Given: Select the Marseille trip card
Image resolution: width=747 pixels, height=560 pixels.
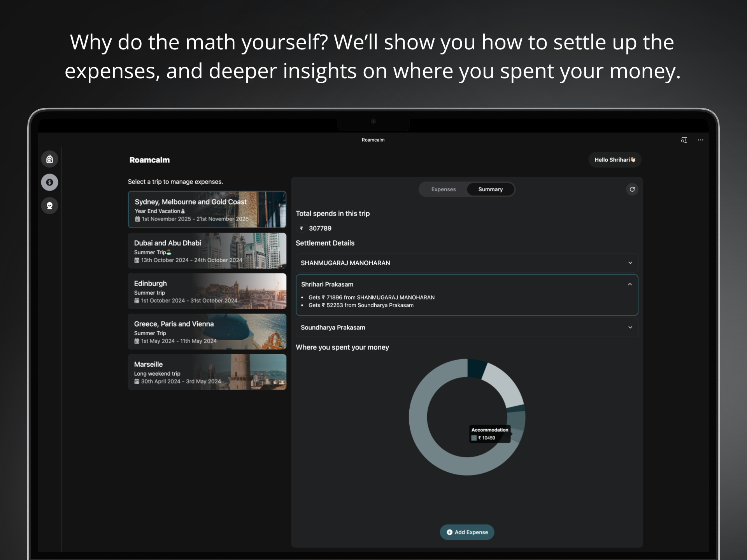Looking at the screenshot, I should [x=207, y=372].
